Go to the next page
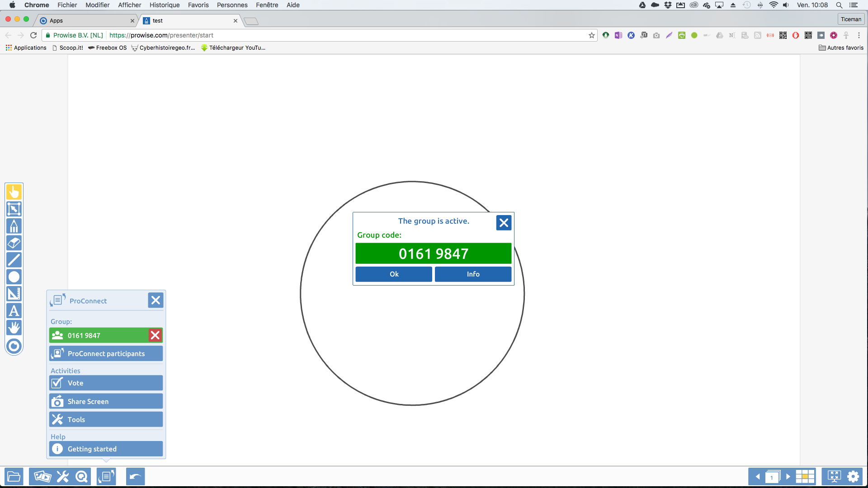 tap(788, 477)
